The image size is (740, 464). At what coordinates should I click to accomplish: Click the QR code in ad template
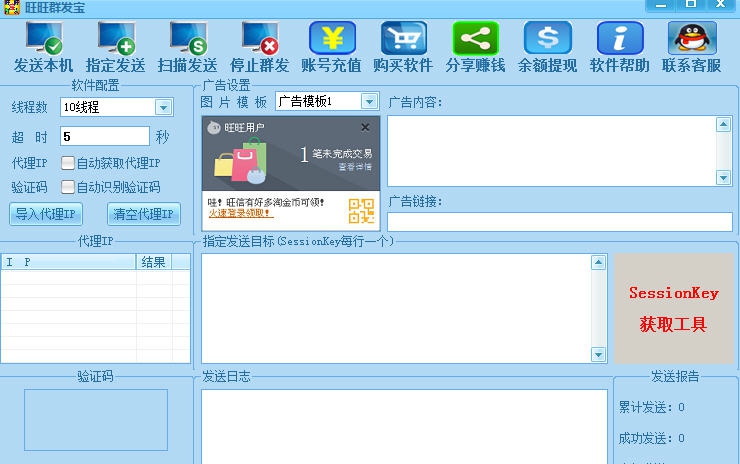pos(362,211)
